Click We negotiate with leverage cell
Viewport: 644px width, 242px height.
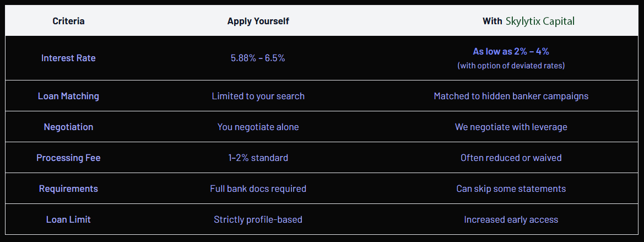[511, 127]
